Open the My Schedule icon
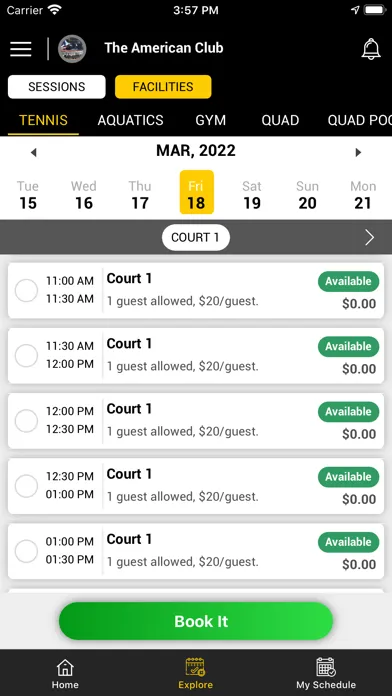 (x=326, y=667)
